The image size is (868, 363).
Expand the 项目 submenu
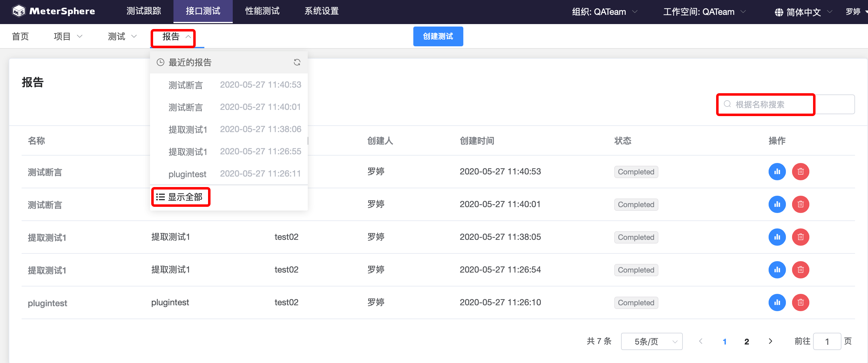pos(68,36)
